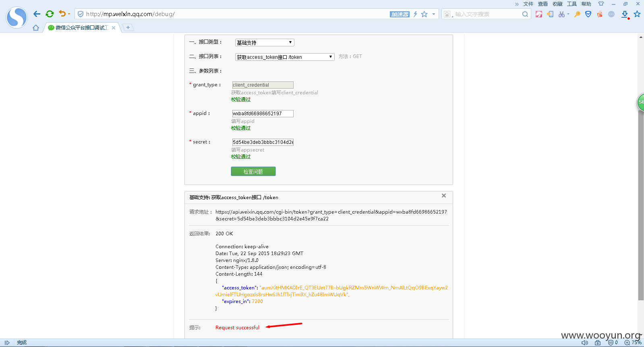Open the 接口类型 dropdown 基础支持
This screenshot has height=347, width=644.
[265, 42]
